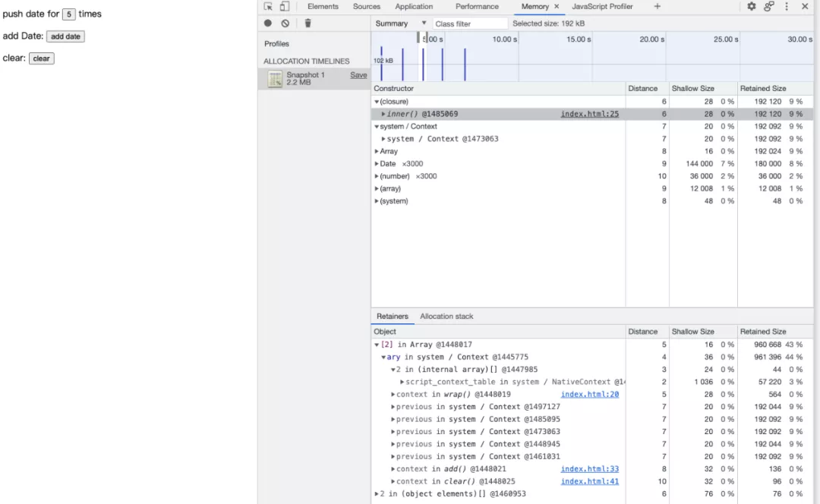Sort top table by Retained Size

(x=775, y=88)
